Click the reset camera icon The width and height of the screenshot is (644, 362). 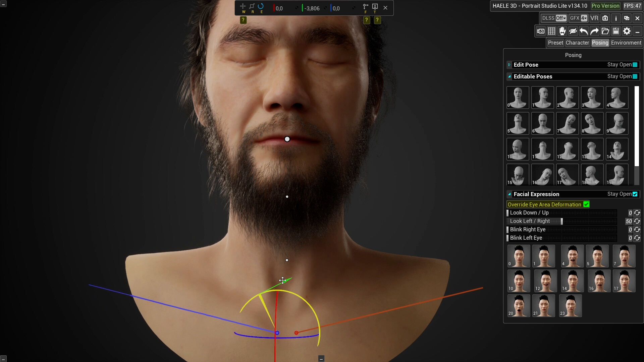pyautogui.click(x=541, y=31)
